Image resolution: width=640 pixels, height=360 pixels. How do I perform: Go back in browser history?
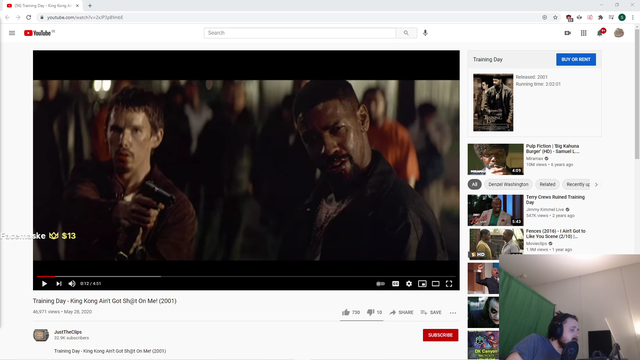click(x=7, y=18)
